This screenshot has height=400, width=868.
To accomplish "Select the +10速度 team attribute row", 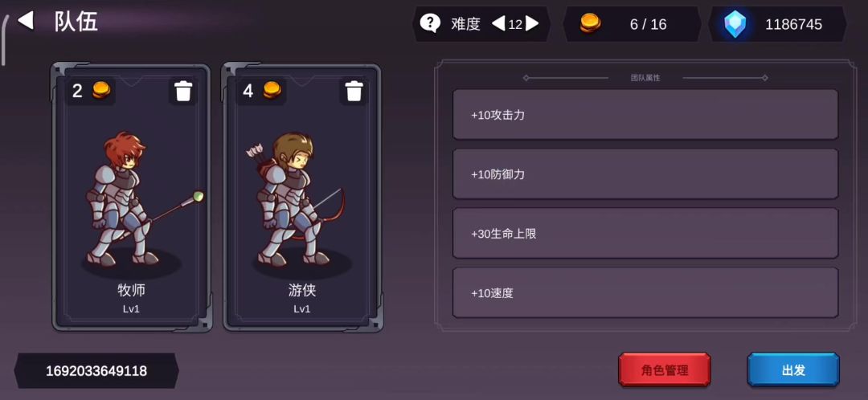I will coord(645,292).
